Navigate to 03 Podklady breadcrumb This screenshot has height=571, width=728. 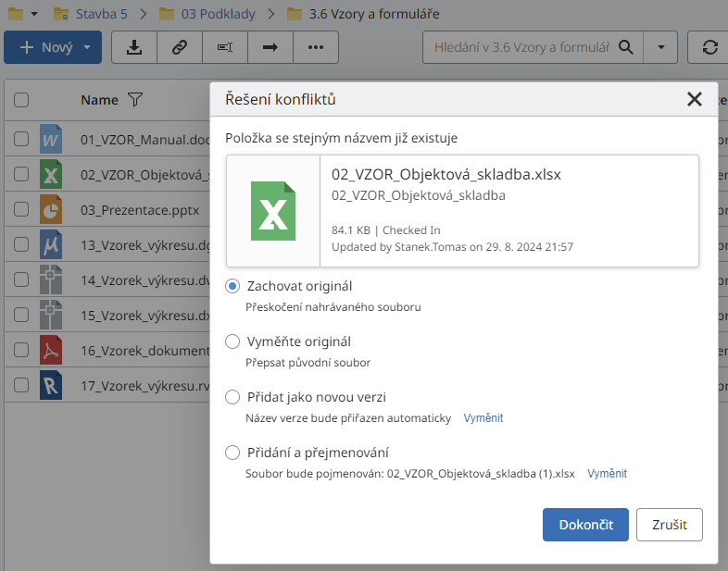219,14
